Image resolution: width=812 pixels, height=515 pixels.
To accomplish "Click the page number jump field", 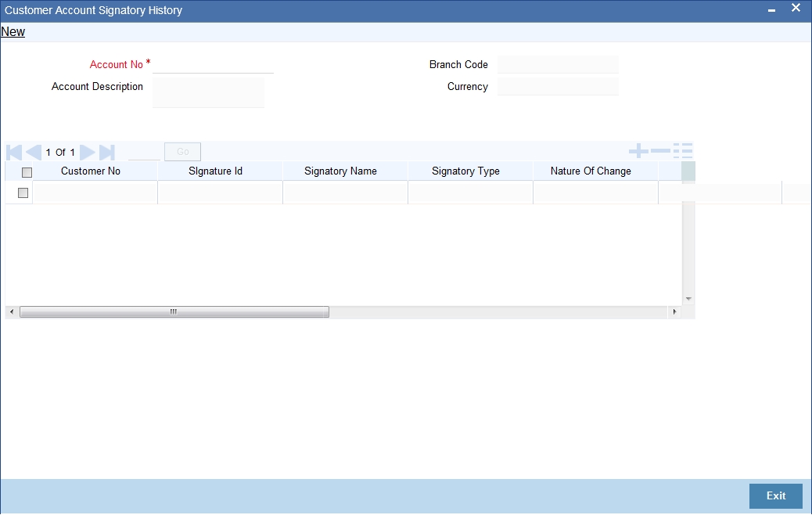I will [x=144, y=152].
